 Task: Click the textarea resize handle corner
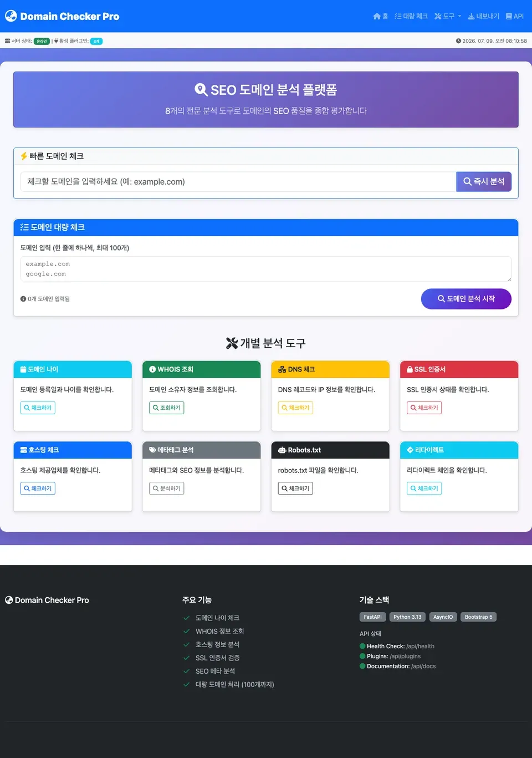509,279
